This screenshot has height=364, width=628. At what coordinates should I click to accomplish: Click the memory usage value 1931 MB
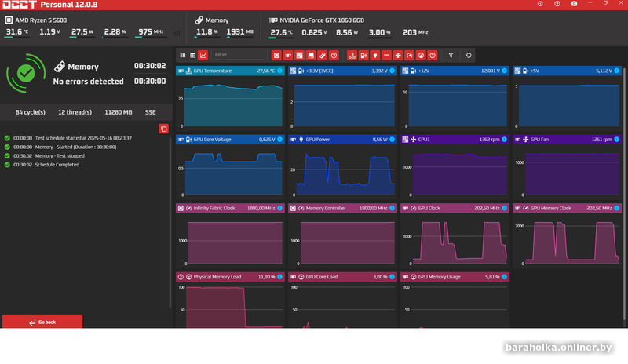[x=240, y=32]
